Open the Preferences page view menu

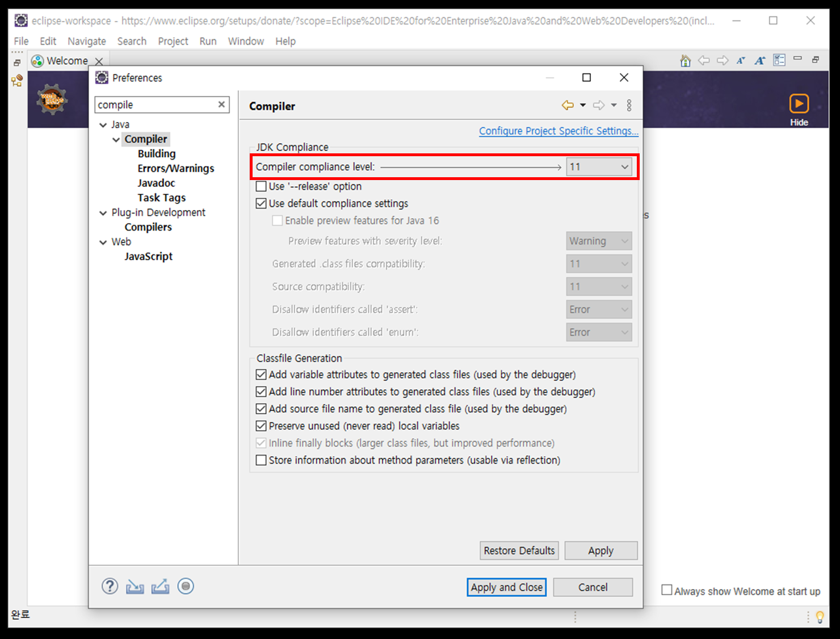629,105
